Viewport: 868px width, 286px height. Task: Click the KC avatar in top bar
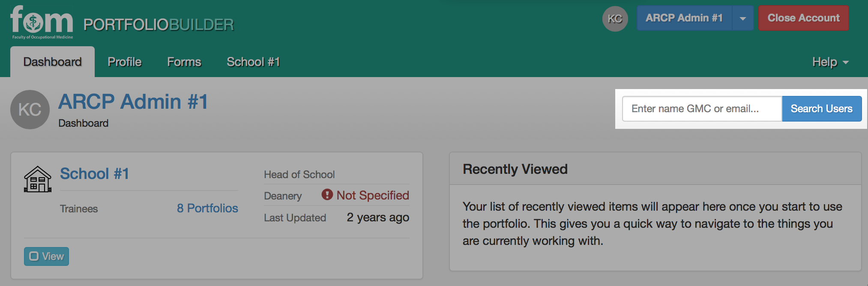click(x=615, y=19)
